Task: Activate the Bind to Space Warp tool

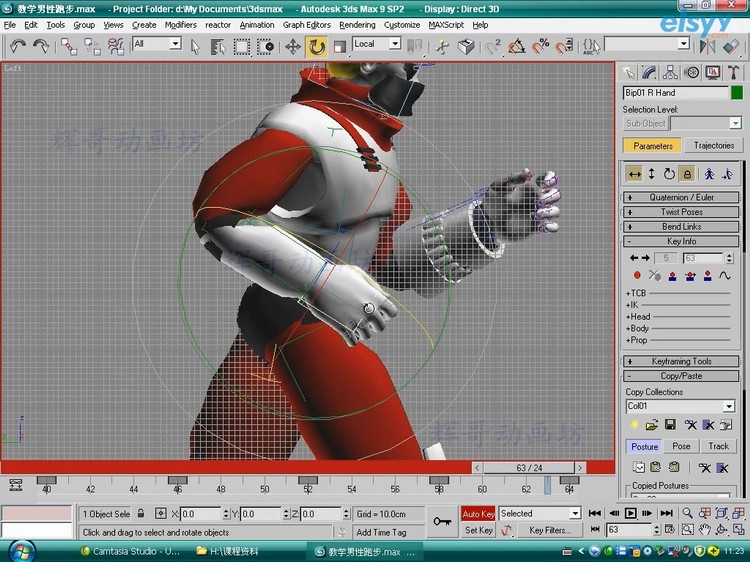Action: click(115, 46)
